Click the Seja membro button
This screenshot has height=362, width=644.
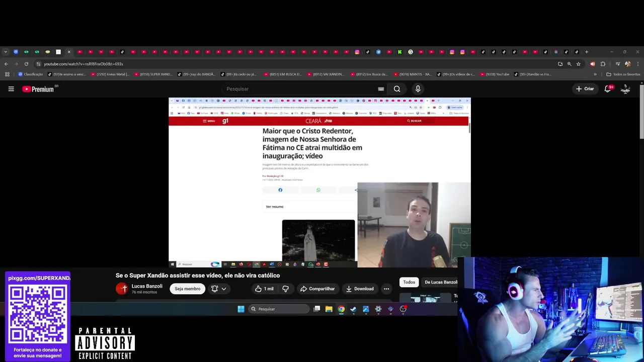[188, 289]
